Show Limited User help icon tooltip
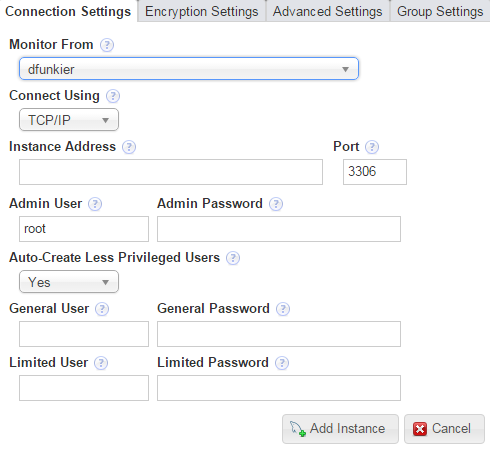The height and width of the screenshot is (451, 490). [101, 363]
